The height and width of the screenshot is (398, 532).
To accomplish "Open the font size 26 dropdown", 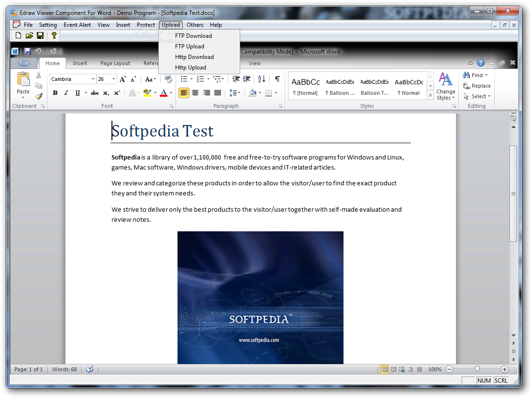I will pos(114,79).
